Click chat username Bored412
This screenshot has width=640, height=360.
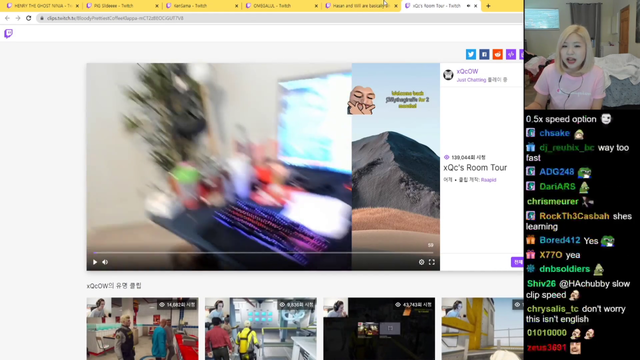click(560, 240)
